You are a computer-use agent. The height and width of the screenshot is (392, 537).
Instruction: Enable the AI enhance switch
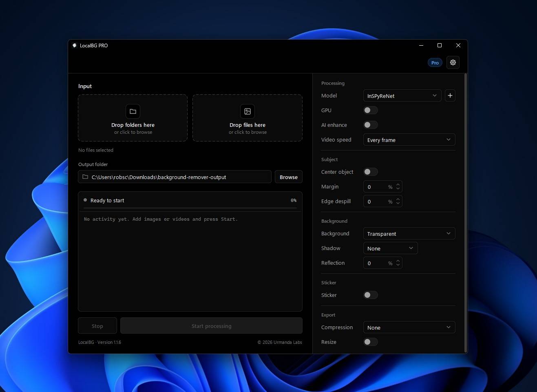[371, 125]
